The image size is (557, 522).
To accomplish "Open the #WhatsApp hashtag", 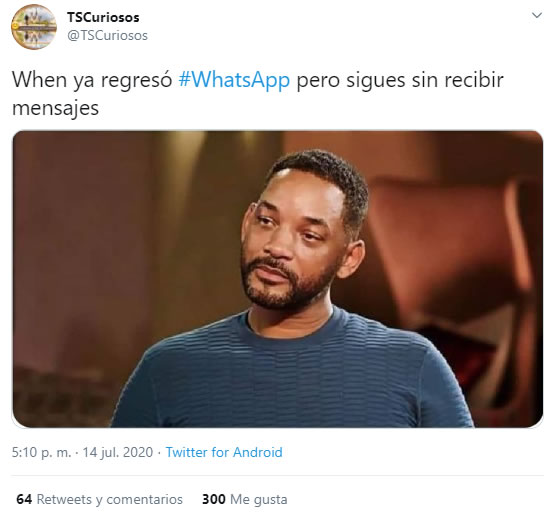I will point(234,80).
